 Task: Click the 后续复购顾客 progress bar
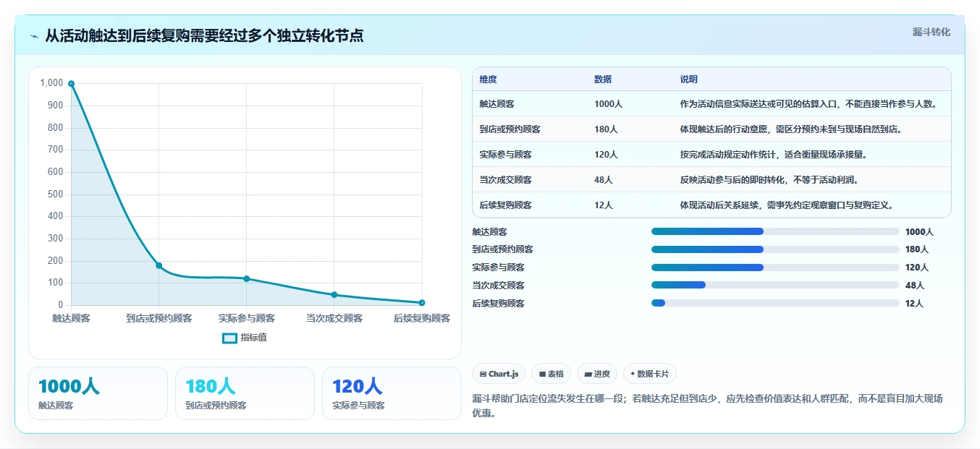tap(775, 303)
